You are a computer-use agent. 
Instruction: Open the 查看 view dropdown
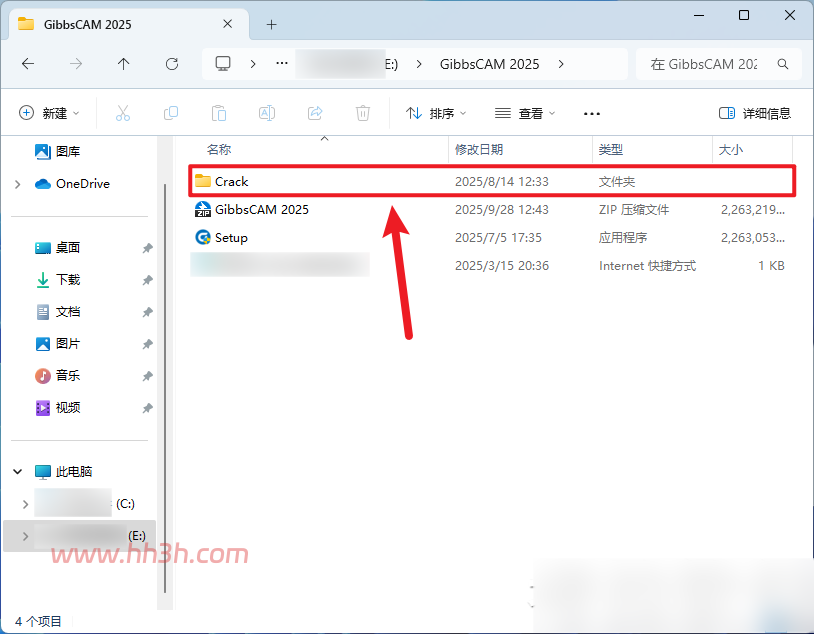[525, 113]
